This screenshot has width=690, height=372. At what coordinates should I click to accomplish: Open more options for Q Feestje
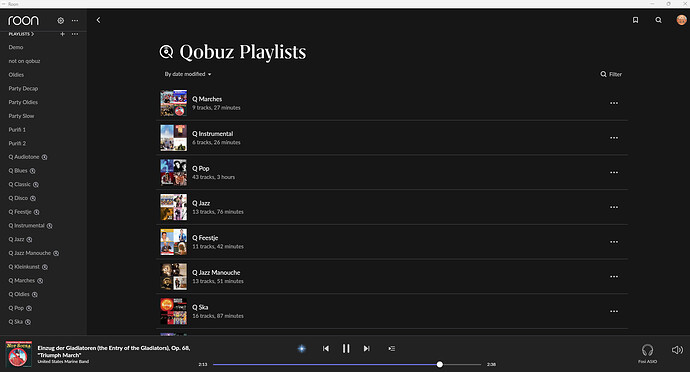coord(614,242)
